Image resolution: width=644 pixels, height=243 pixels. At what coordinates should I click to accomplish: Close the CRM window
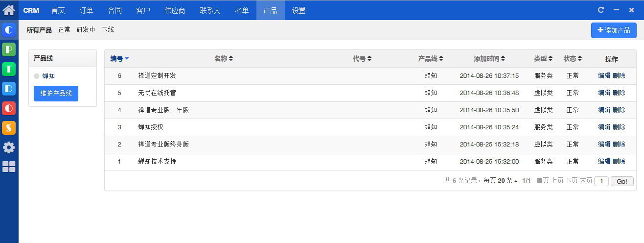(631, 10)
